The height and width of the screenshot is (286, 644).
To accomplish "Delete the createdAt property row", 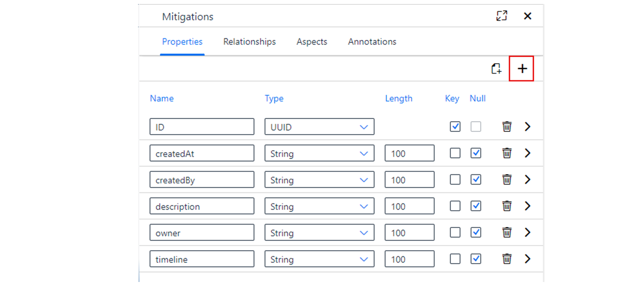I will (507, 153).
